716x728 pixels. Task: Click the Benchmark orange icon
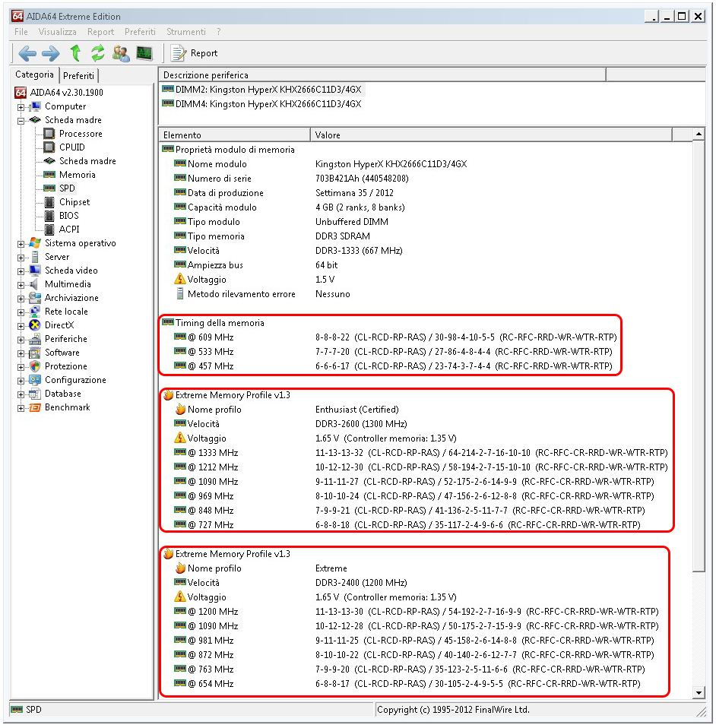click(35, 407)
